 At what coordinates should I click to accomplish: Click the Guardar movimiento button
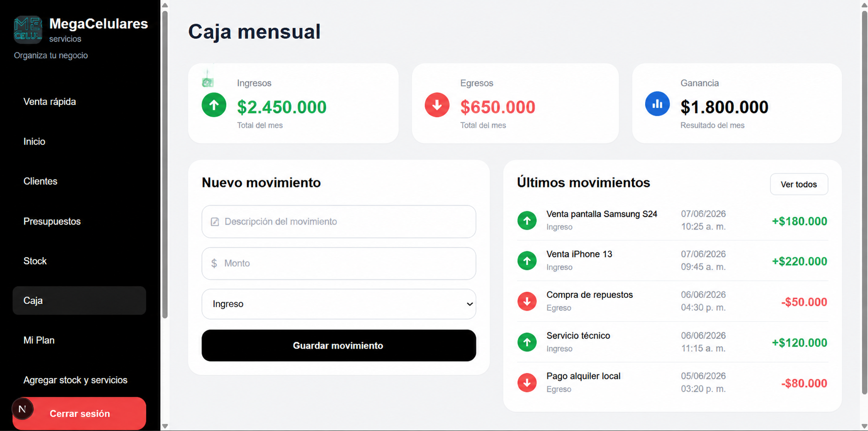pyautogui.click(x=339, y=346)
